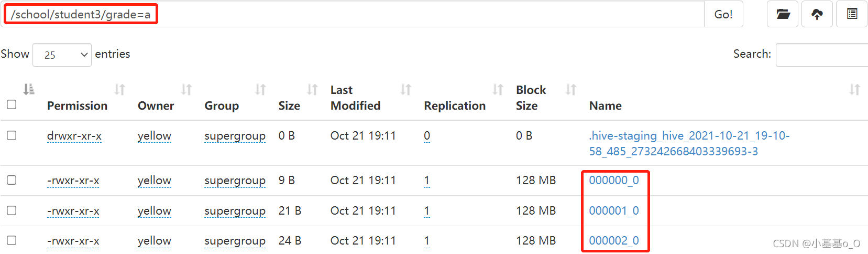Click the upload files icon
The height and width of the screenshot is (254, 868).
(817, 14)
